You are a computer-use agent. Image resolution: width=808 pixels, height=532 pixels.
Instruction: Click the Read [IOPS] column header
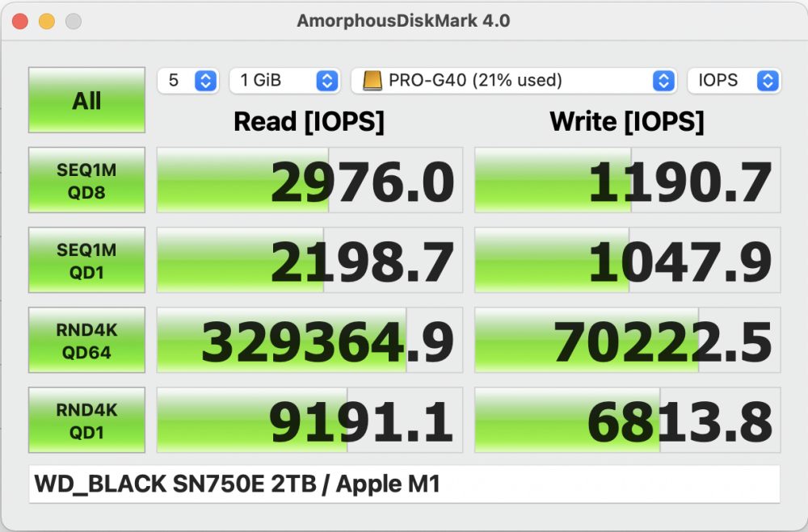(309, 122)
